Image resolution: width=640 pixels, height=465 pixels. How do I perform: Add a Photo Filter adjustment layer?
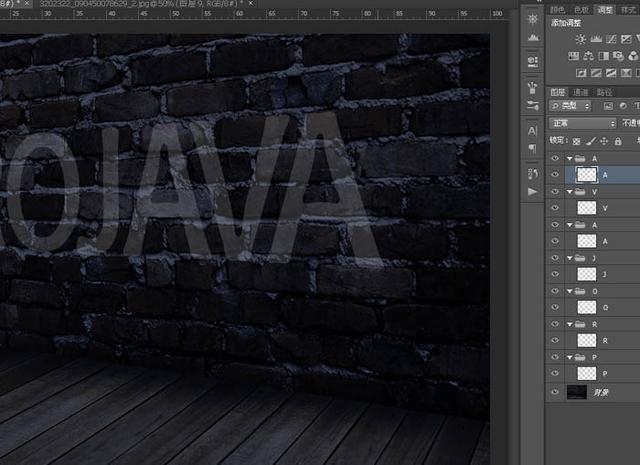click(x=618, y=56)
